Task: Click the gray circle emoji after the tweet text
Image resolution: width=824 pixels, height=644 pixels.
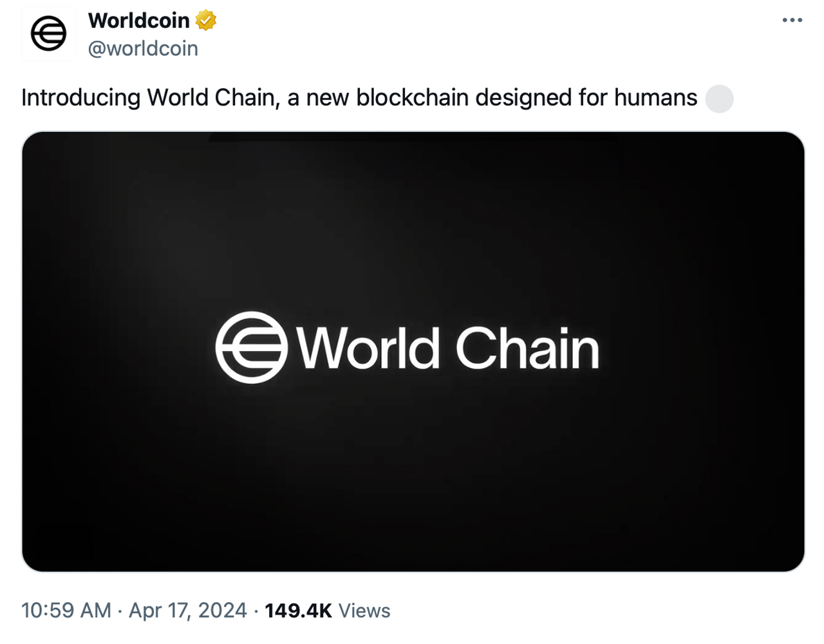Action: [x=718, y=99]
